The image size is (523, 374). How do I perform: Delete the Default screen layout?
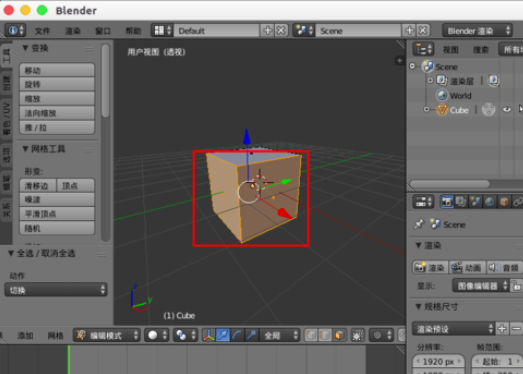281,31
